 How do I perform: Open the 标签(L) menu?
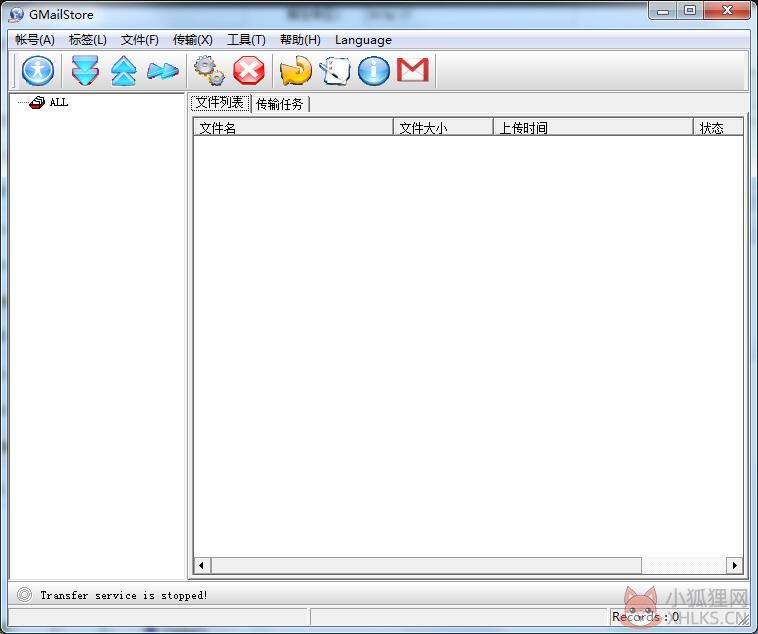[87, 40]
